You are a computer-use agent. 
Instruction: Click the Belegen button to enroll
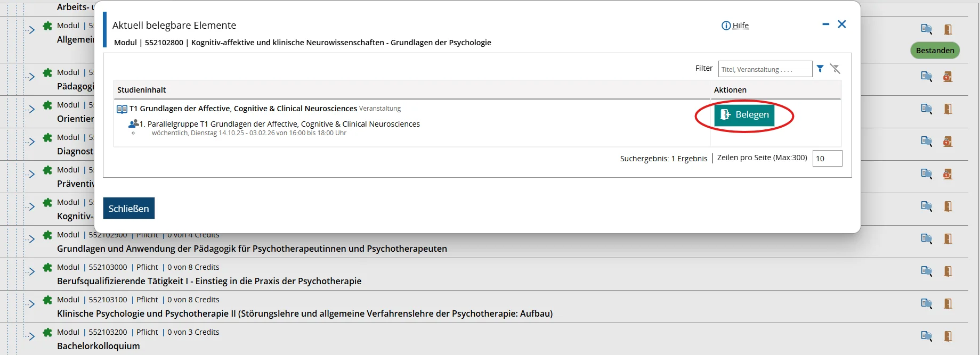pyautogui.click(x=744, y=115)
